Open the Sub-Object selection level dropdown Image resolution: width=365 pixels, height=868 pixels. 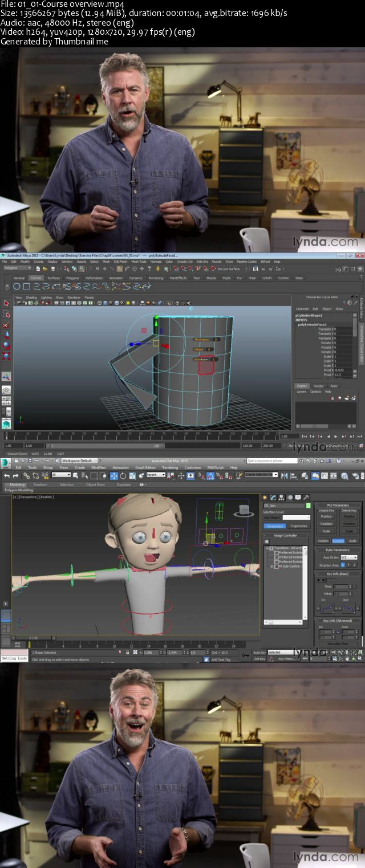pos(296,517)
